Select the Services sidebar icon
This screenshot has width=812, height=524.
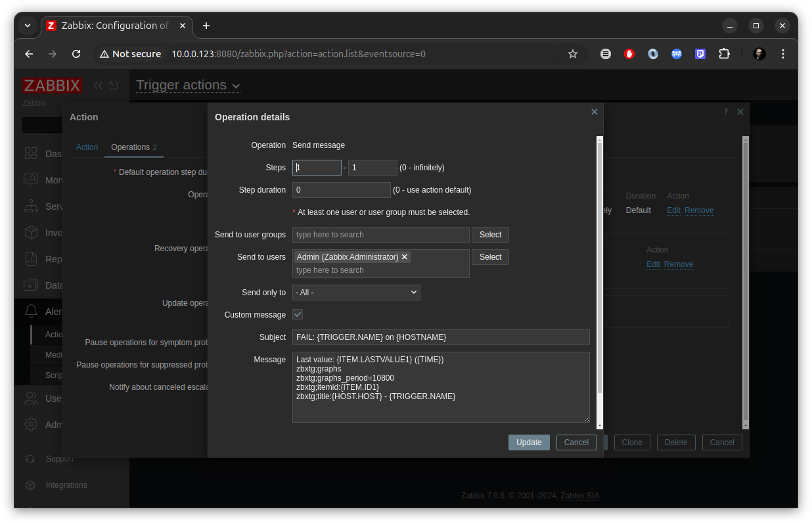[31, 206]
